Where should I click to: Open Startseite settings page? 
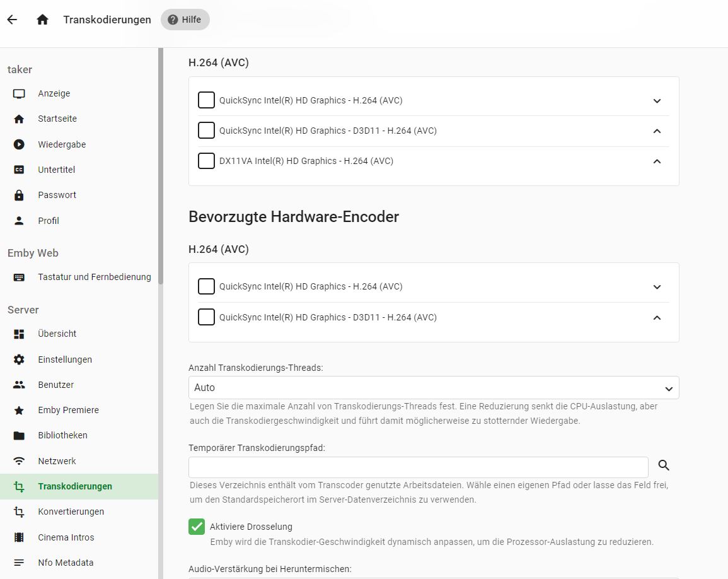pos(79,119)
